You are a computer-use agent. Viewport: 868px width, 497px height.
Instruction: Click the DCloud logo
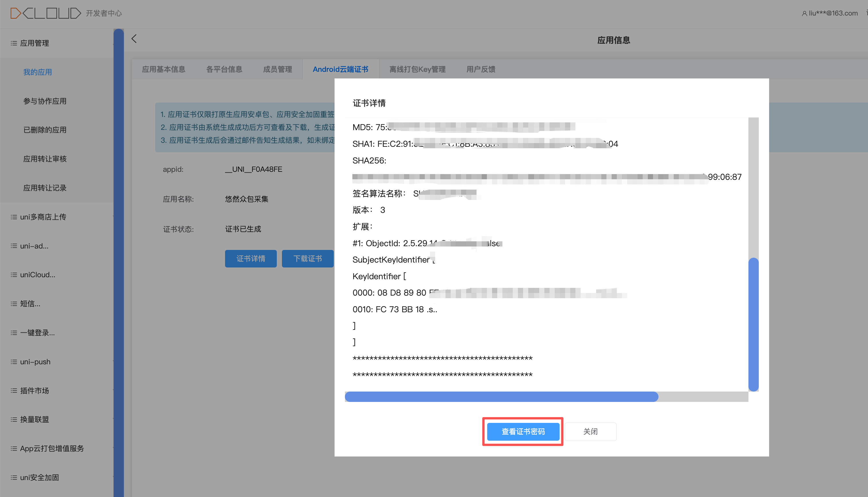pos(46,13)
